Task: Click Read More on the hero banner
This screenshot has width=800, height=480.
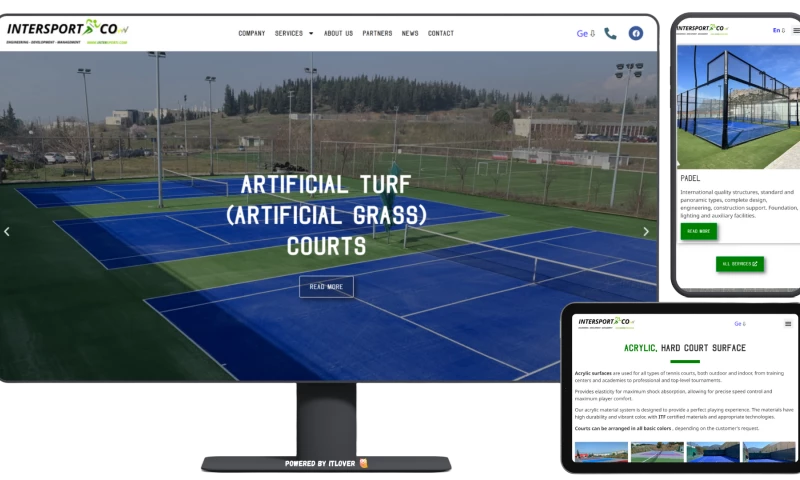Action: click(x=326, y=287)
